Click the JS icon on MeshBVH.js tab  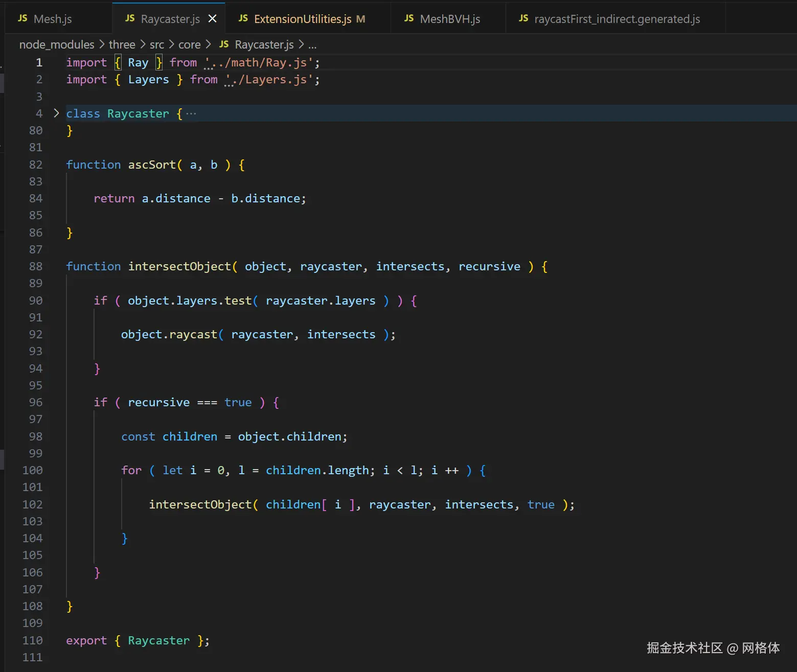409,18
